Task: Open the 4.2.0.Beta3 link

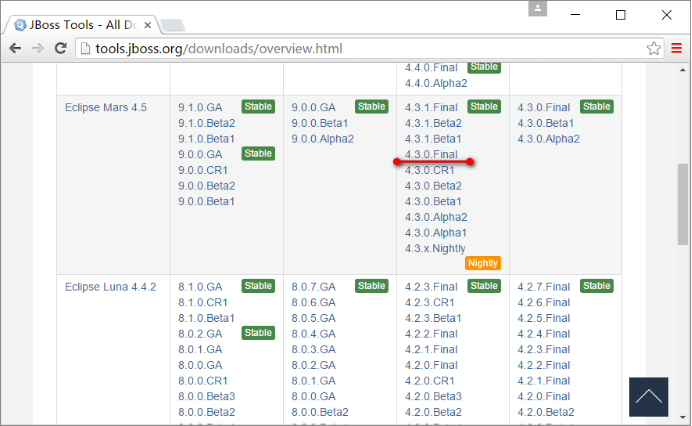Action: coord(433,396)
